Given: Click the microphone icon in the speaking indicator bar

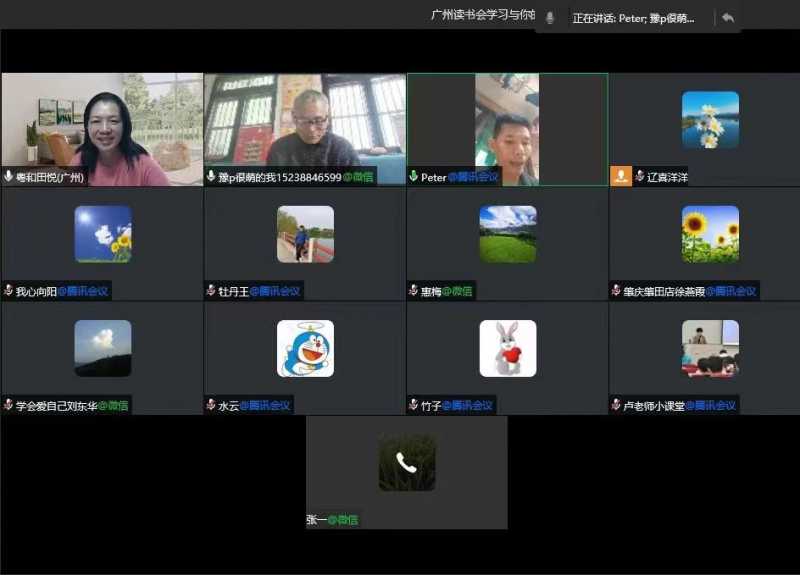Looking at the screenshot, I should tap(549, 18).
